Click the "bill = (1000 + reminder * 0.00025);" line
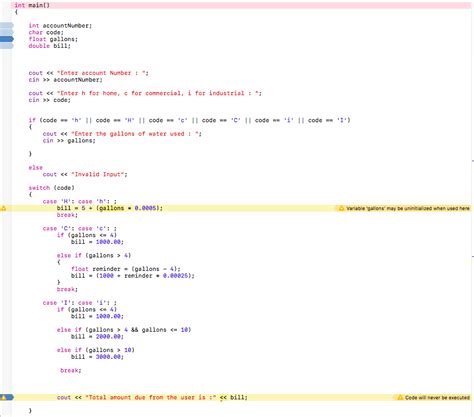Viewport: 474px width, 417px height. click(x=133, y=276)
